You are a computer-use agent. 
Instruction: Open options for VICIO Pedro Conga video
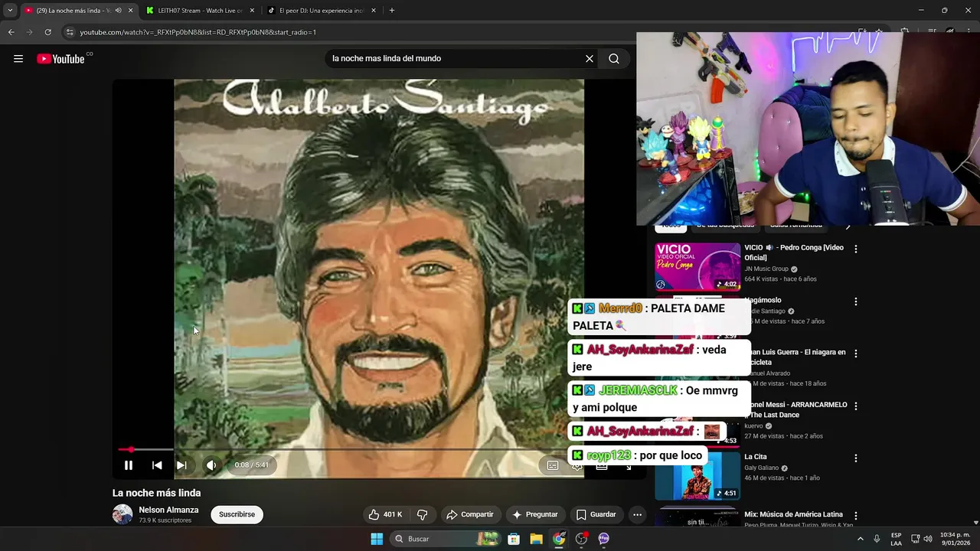click(x=856, y=249)
